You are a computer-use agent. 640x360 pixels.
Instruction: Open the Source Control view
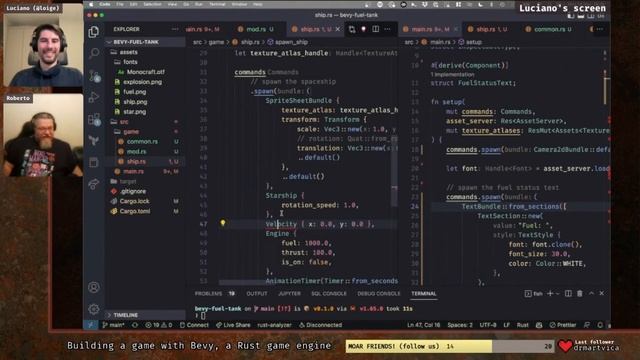94,76
